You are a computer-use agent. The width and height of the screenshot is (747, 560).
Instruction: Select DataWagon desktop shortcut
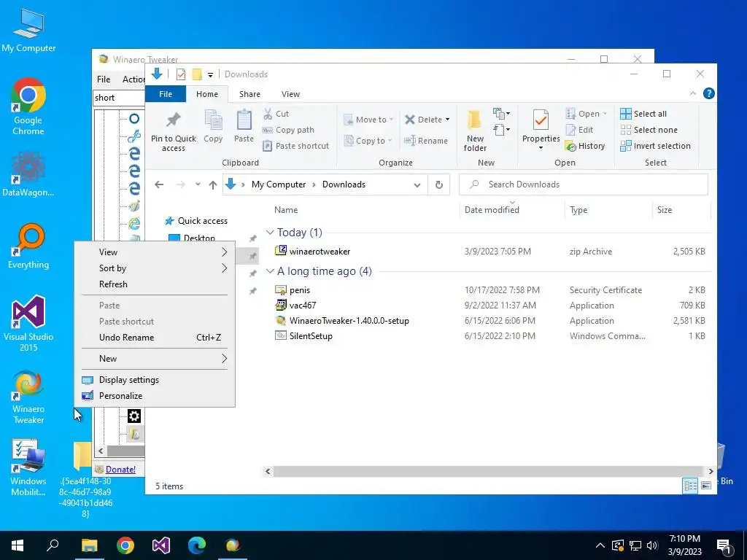(x=28, y=174)
